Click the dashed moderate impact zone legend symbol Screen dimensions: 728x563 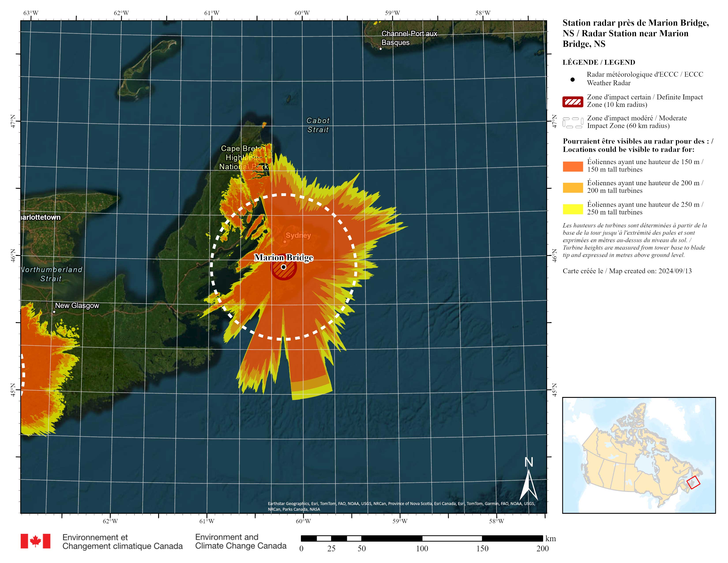click(573, 122)
